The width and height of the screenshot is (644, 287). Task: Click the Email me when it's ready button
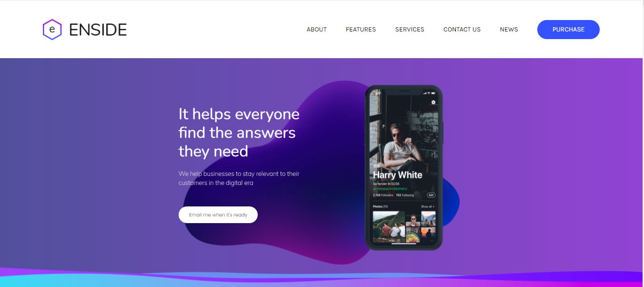pyautogui.click(x=218, y=215)
